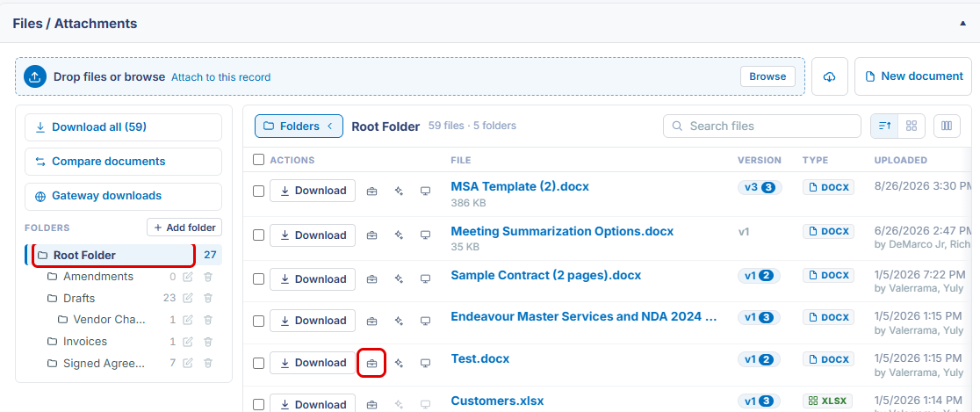Open the Amendments folder
This screenshot has height=412, width=980.
point(98,277)
